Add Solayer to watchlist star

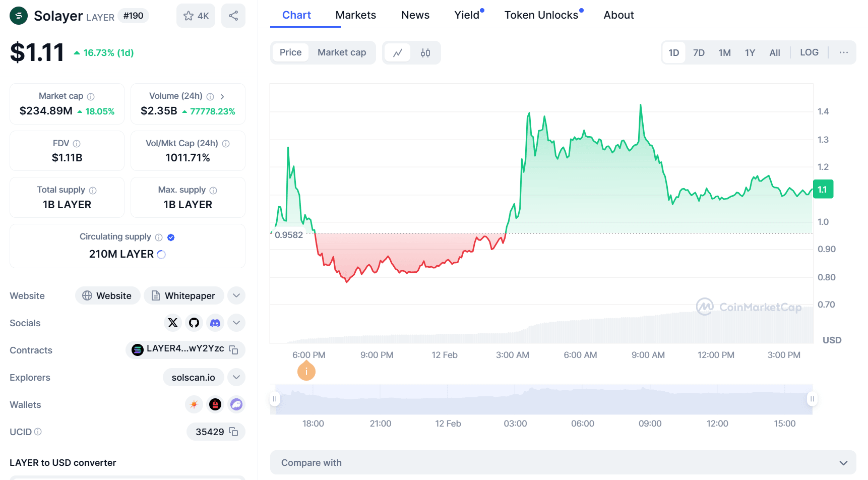pyautogui.click(x=196, y=16)
